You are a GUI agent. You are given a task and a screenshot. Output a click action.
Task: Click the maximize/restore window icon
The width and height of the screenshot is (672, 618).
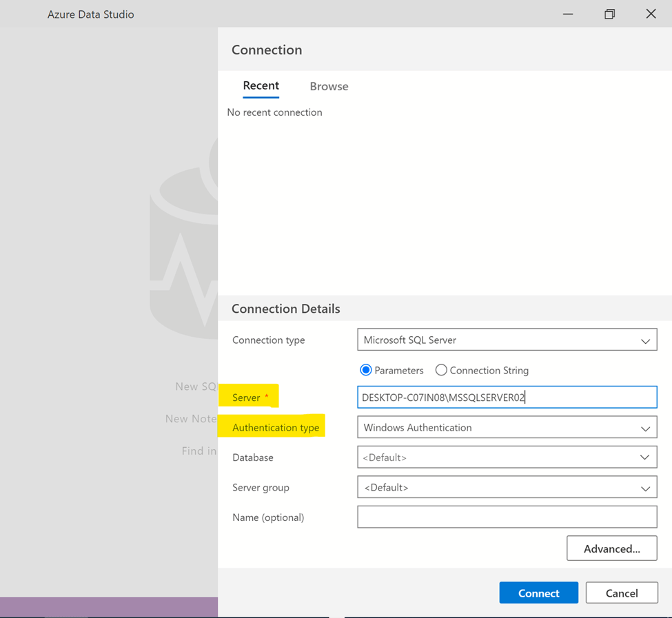pos(609,14)
